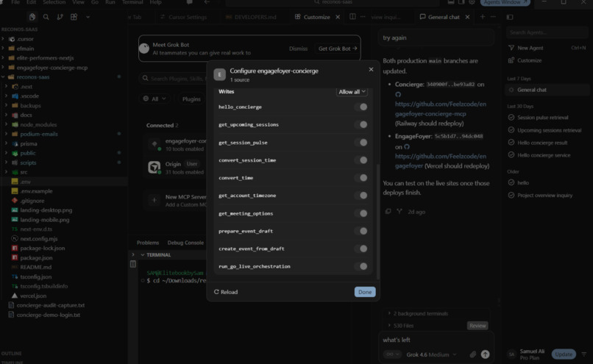Click the Update button

click(x=564, y=354)
